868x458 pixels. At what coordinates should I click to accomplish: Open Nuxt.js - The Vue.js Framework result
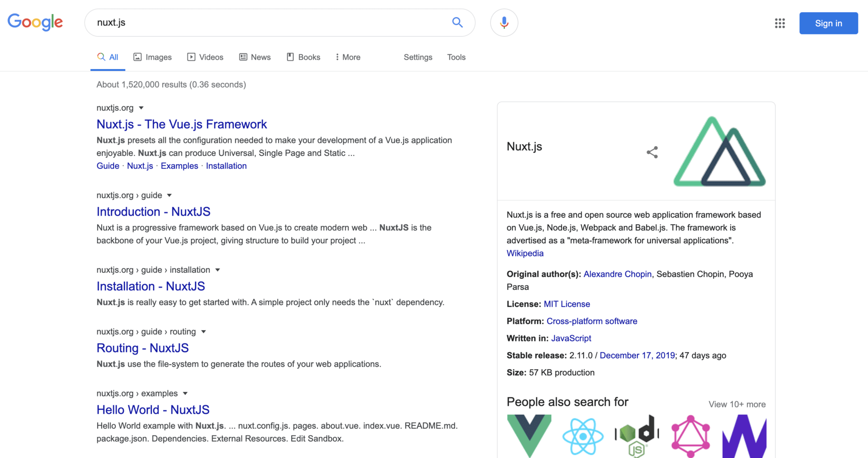(x=182, y=124)
